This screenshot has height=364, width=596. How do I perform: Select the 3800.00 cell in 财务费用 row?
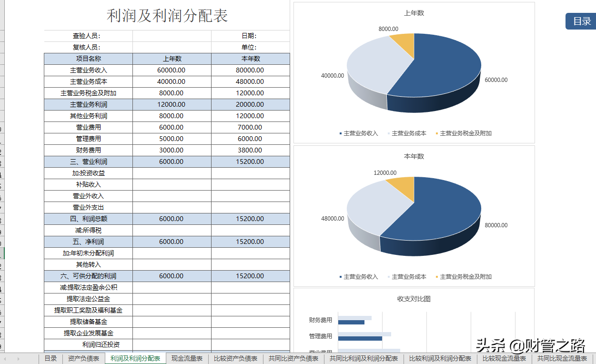click(x=251, y=150)
